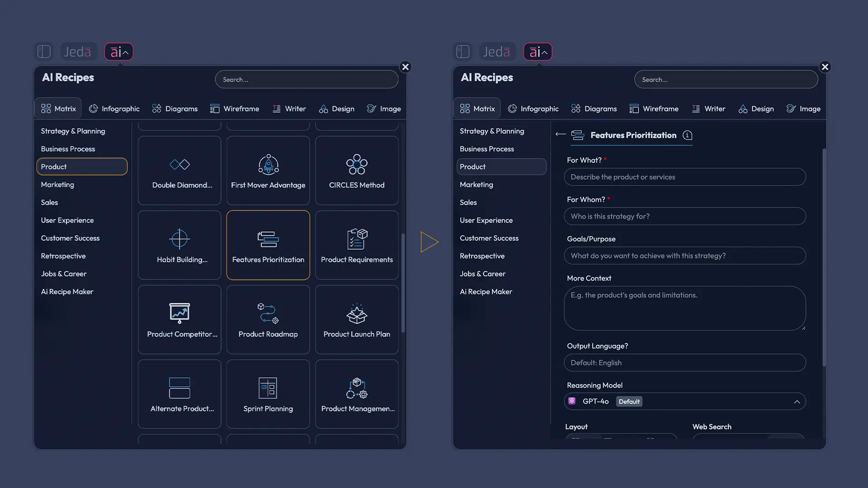Click the AI Recipes search field
The image size is (868, 488).
(307, 79)
